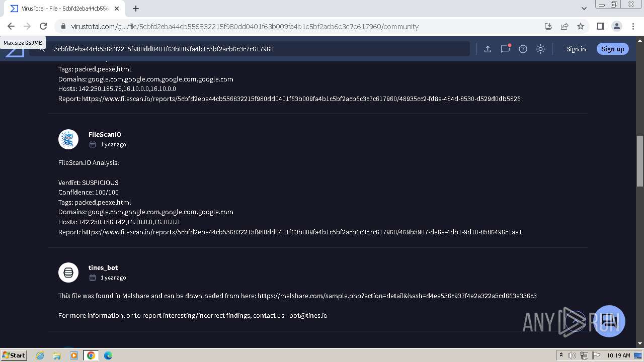Click the browser forward arrow
The height and width of the screenshot is (362, 644).
click(27, 26)
